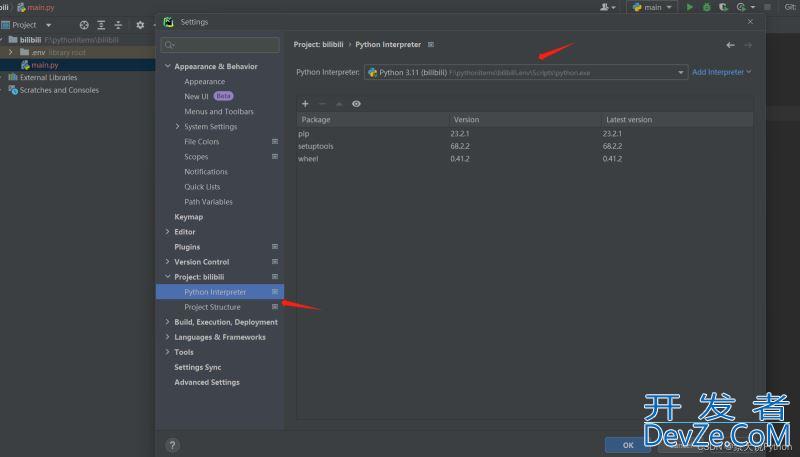800x457 pixels.
Task: Expand Languages & Frameworks section
Action: coord(167,337)
